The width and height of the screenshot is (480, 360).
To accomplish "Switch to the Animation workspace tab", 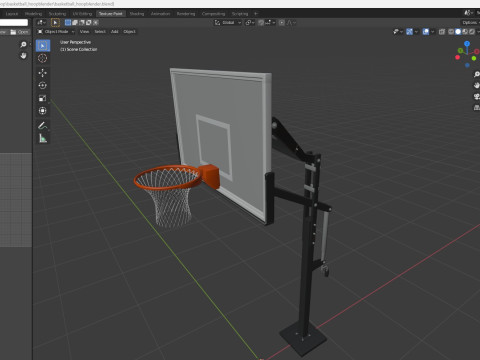I will (160, 14).
